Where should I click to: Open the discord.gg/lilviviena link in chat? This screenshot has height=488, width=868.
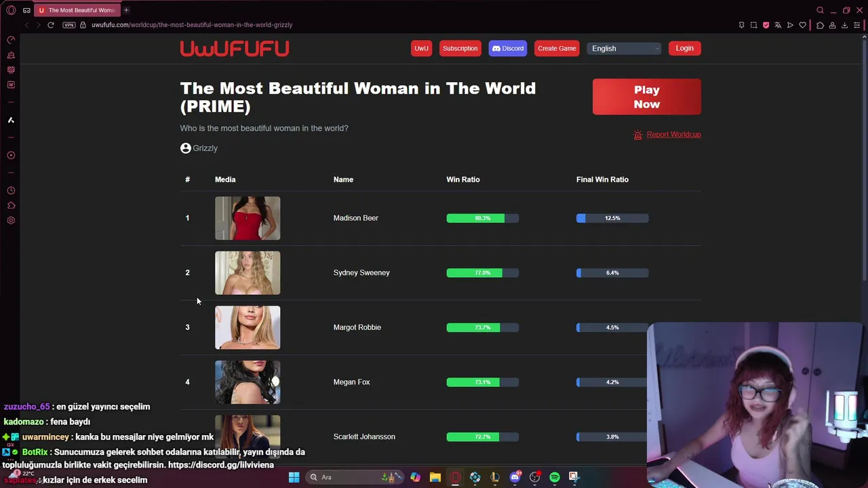pyautogui.click(x=221, y=465)
